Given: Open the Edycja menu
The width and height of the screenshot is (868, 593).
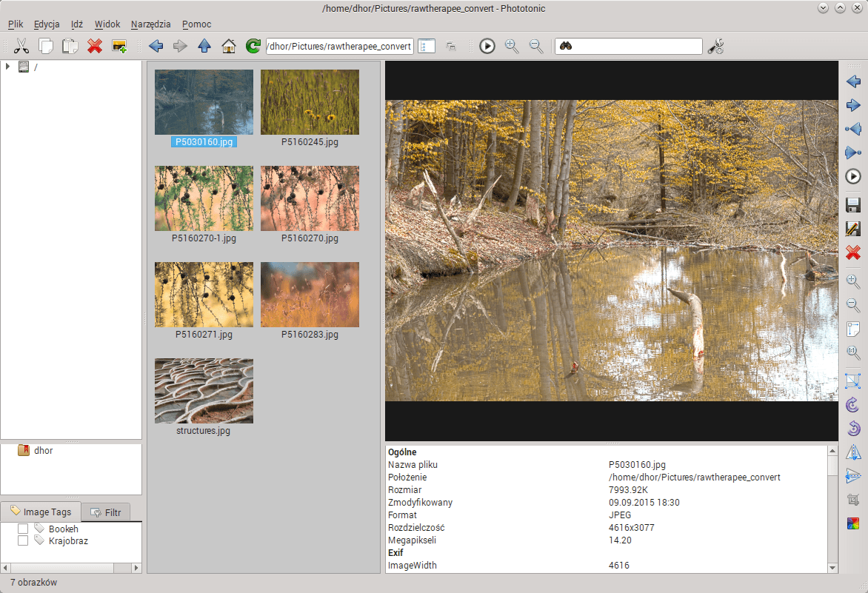Looking at the screenshot, I should point(47,24).
